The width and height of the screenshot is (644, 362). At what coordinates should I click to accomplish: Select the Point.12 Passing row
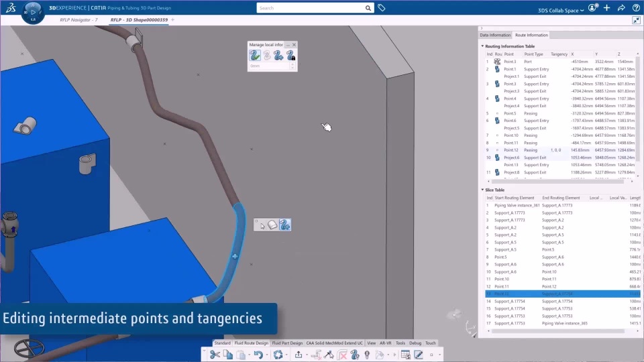[x=560, y=150]
